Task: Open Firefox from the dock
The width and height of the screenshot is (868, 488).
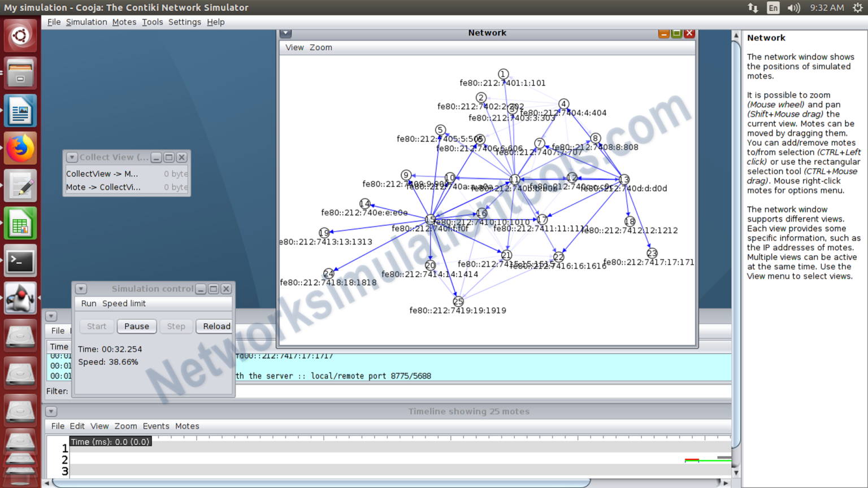Action: [20, 148]
